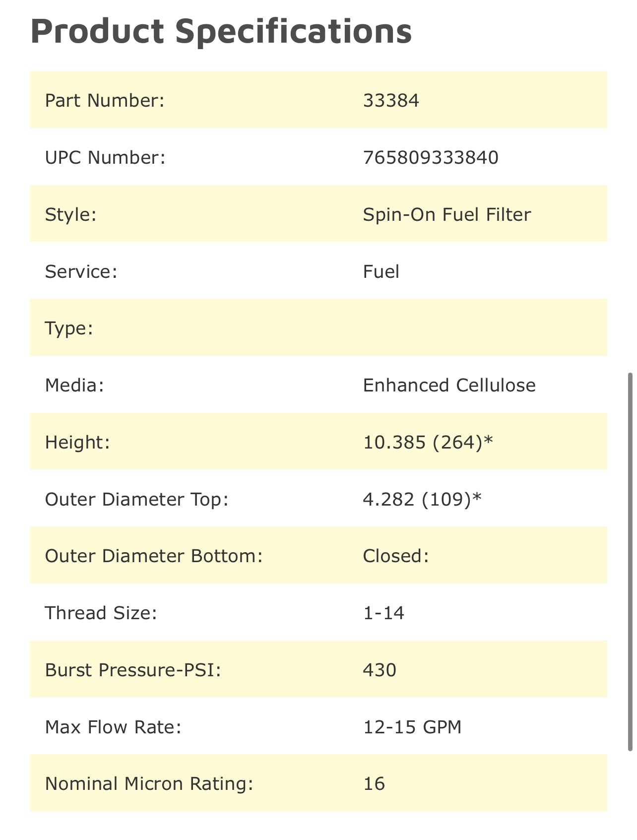Click the thread size value 1-14
Screen dimensions: 637x840
tap(383, 613)
